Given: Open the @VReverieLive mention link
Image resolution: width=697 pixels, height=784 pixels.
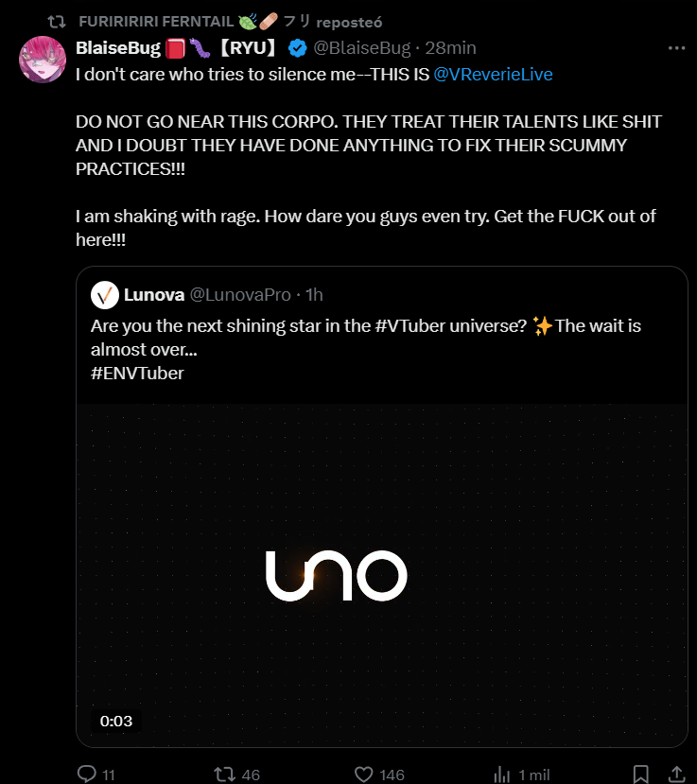Looking at the screenshot, I should coord(493,75).
